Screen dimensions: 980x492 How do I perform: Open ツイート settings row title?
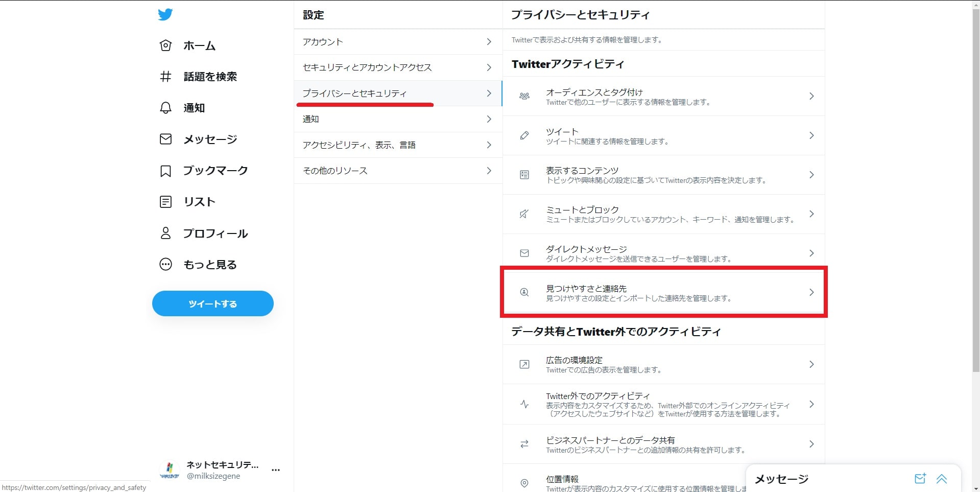[x=562, y=131]
